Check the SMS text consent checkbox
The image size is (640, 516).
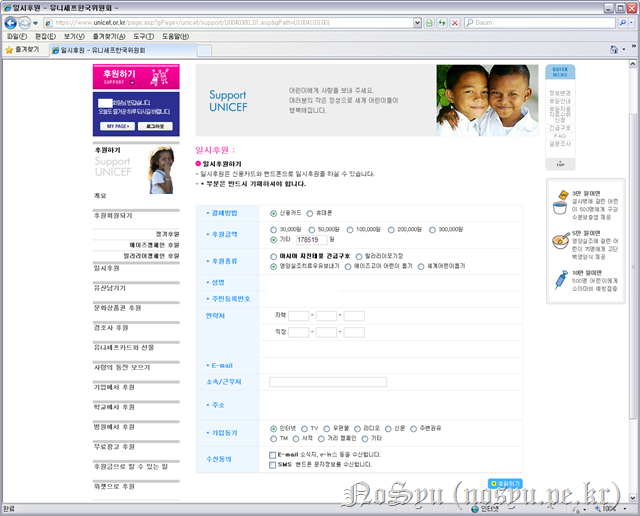tap(274, 464)
